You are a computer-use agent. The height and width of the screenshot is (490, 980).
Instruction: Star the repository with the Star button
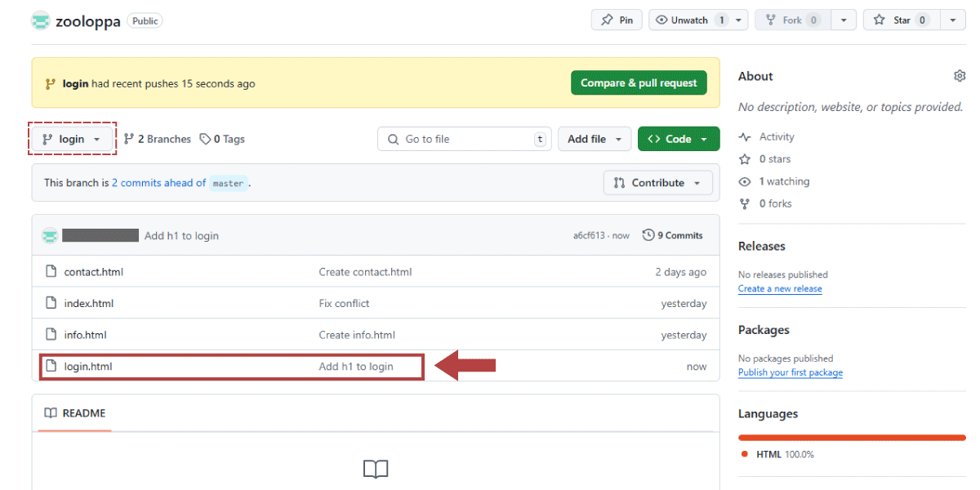pyautogui.click(x=902, y=20)
